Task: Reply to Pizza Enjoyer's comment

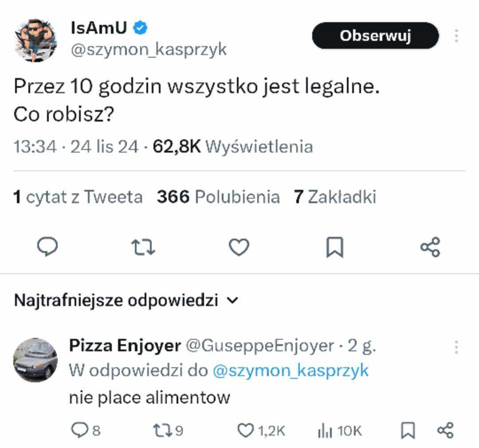Action: coord(80,429)
